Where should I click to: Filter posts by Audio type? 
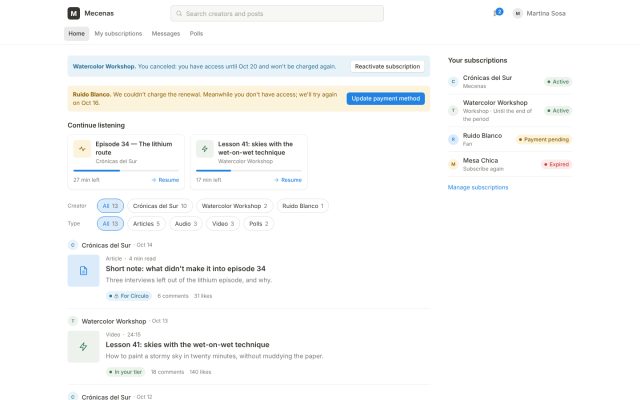tap(186, 224)
